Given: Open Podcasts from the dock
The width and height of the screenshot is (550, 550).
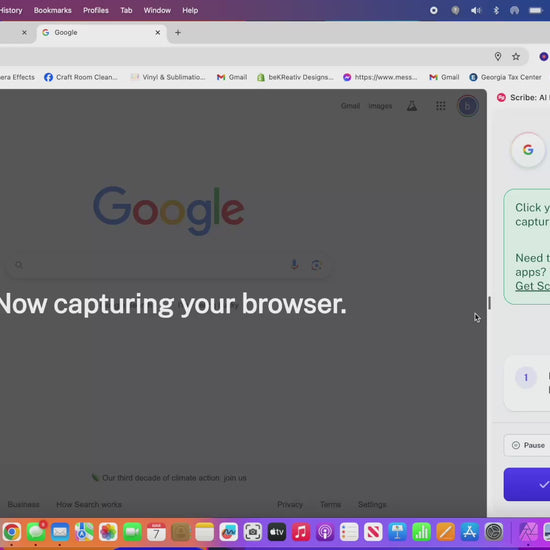Looking at the screenshot, I should (325, 532).
